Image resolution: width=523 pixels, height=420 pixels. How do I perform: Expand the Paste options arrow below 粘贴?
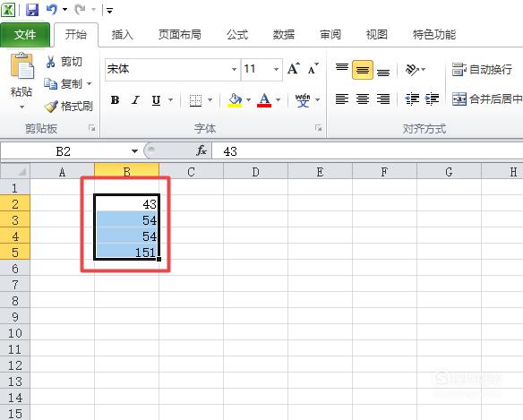point(21,107)
